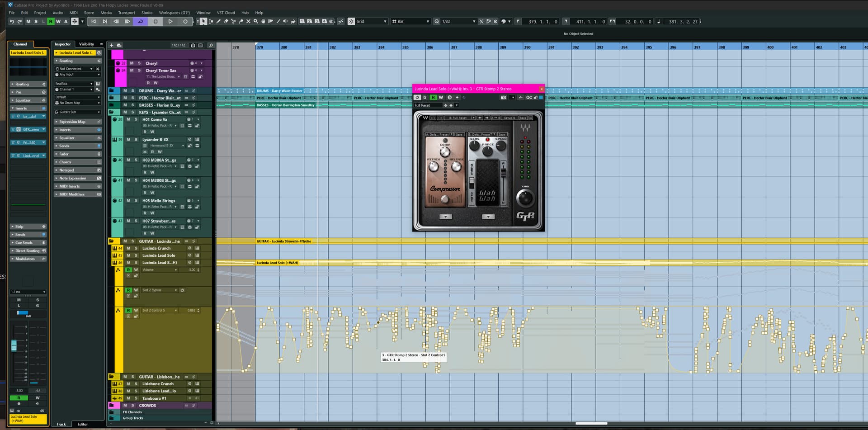This screenshot has height=430, width=868.
Task: Click the Compressor pedal footswitch
Action: (x=445, y=199)
